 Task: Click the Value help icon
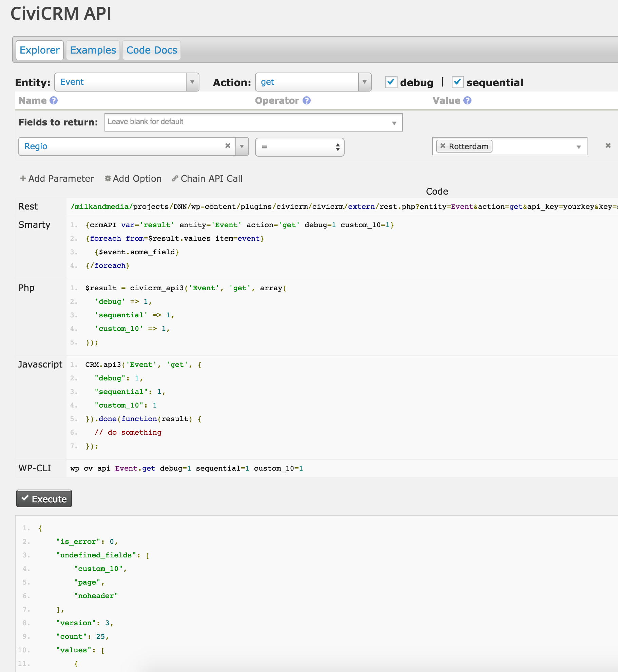click(x=467, y=100)
